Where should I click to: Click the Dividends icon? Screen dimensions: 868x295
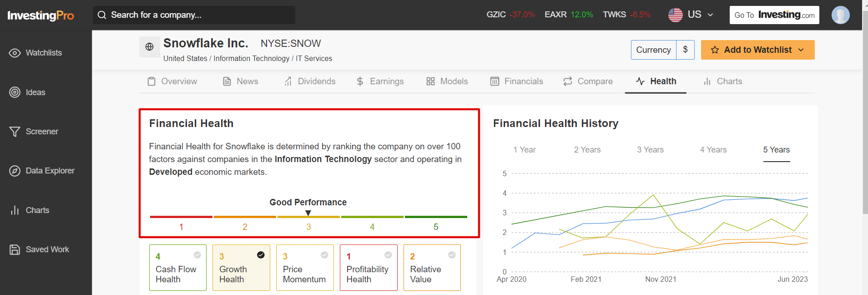tap(288, 81)
